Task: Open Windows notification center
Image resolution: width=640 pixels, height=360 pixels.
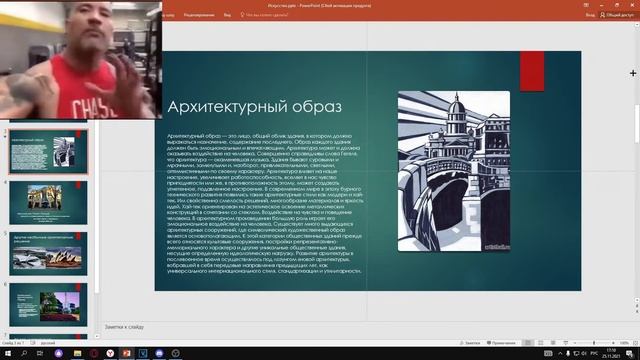Action: 630,353
